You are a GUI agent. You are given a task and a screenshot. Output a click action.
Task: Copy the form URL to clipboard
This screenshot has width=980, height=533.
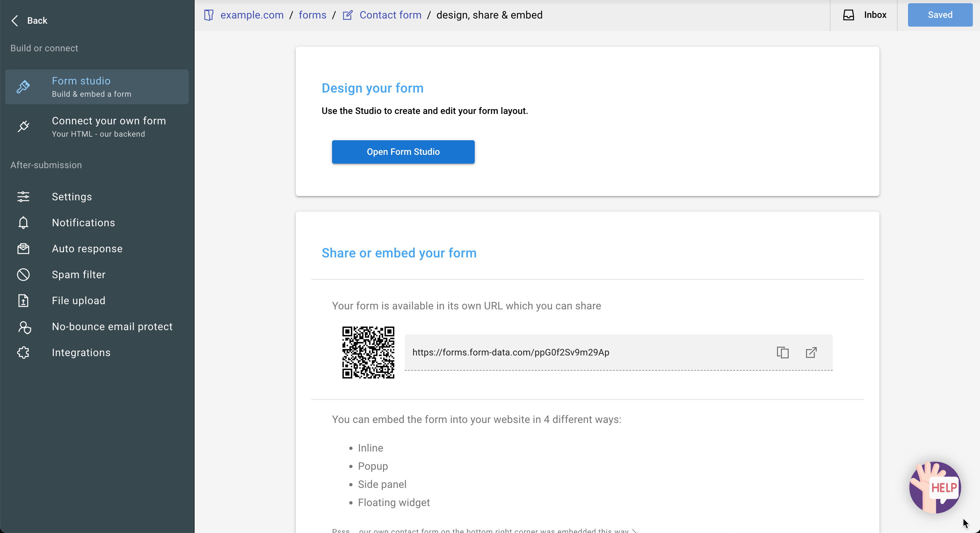click(x=783, y=353)
